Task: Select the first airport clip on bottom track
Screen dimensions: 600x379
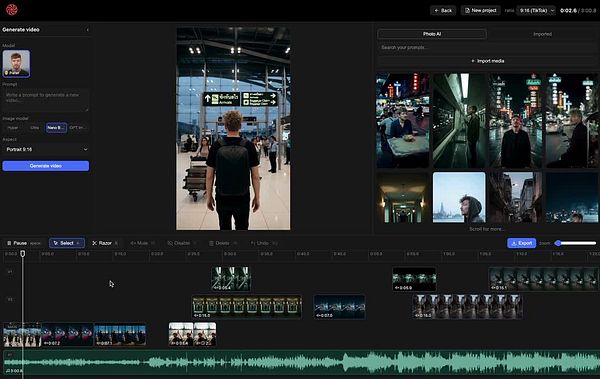Action: [x=22, y=335]
